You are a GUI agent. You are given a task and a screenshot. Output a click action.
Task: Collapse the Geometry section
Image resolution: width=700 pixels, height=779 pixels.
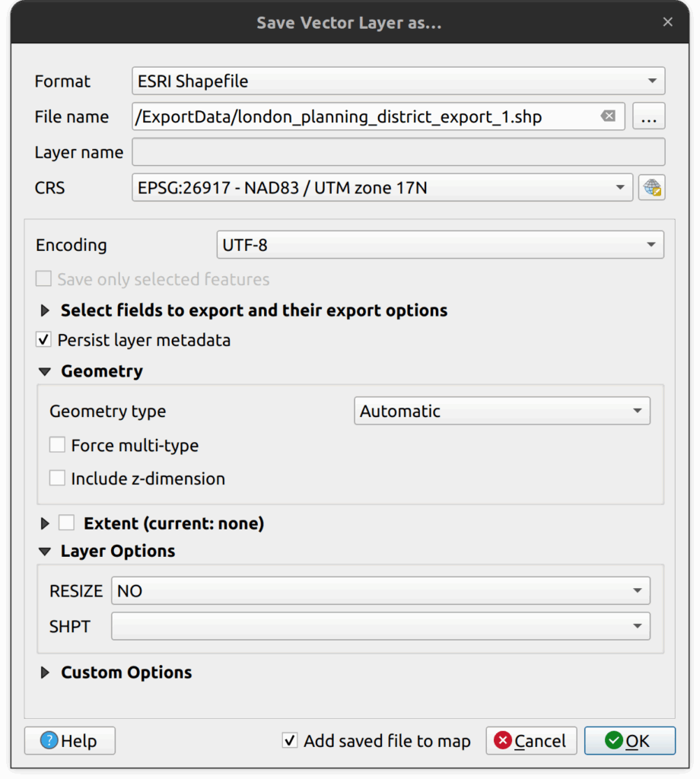46,372
